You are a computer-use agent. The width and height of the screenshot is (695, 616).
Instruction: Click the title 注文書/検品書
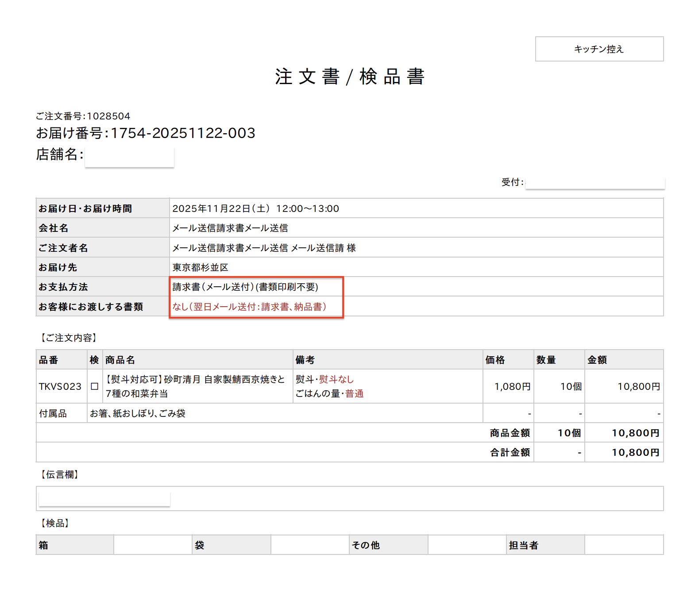click(x=350, y=77)
